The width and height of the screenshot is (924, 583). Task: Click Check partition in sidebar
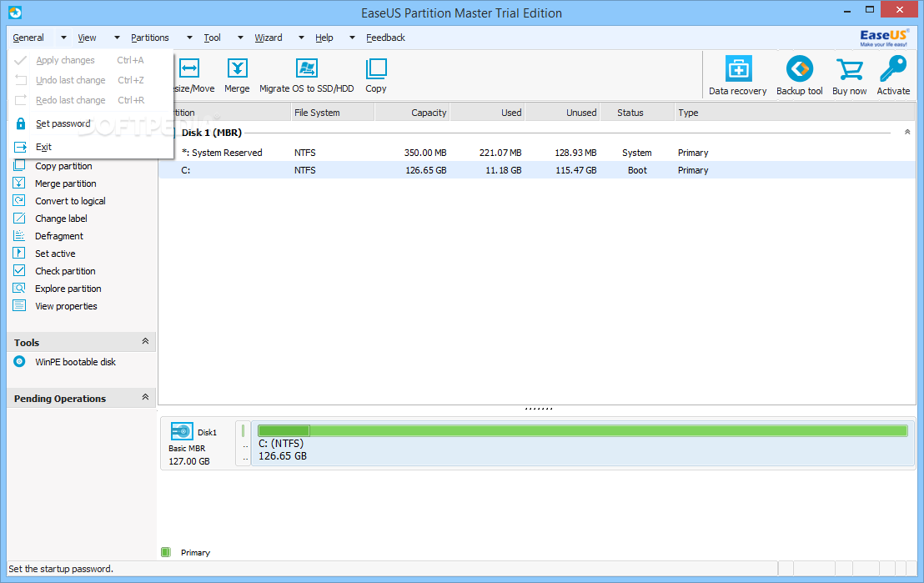point(65,271)
